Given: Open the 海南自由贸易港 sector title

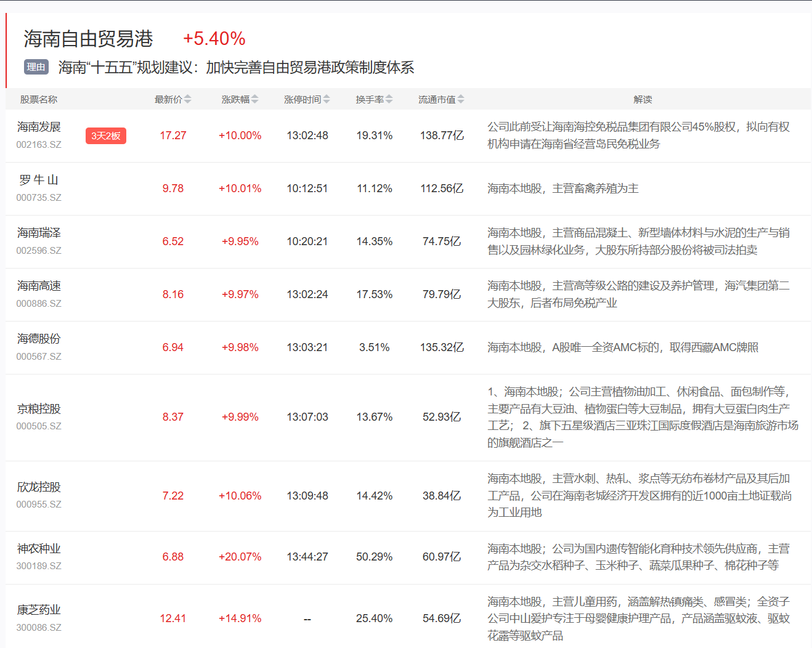Looking at the screenshot, I should click(88, 39).
